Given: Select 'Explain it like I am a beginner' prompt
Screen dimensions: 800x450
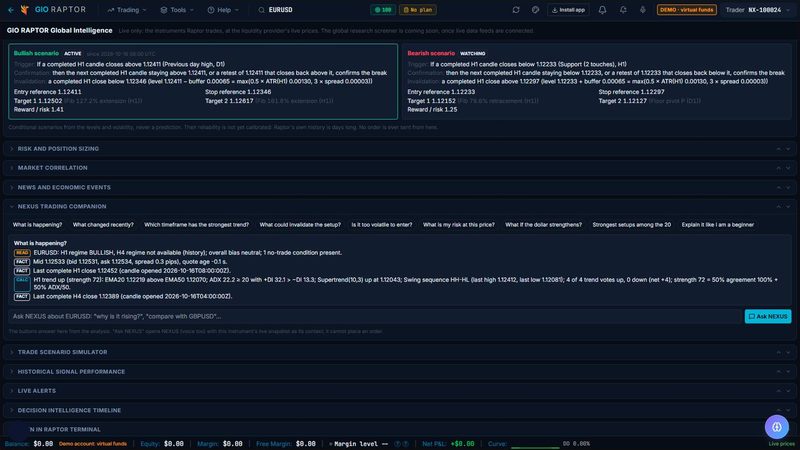Looking at the screenshot, I should click(718, 224).
